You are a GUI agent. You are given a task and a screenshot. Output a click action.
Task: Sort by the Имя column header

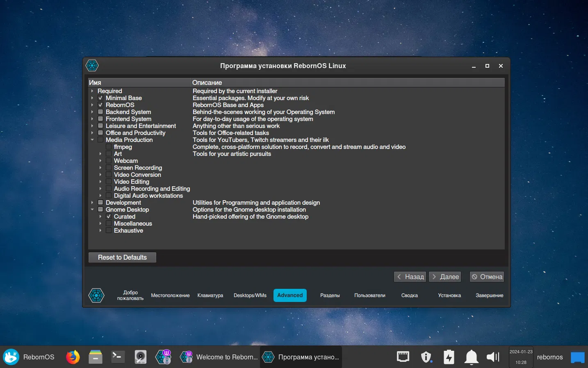tap(139, 82)
